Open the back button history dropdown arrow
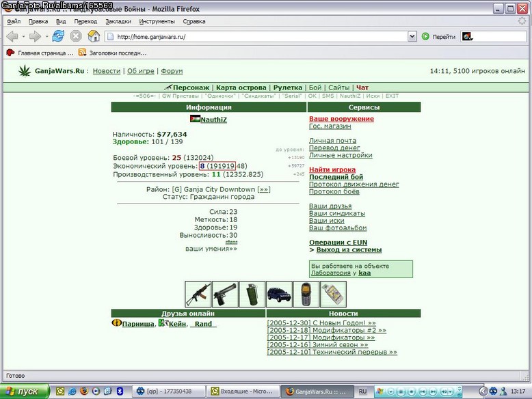This screenshot has width=532, height=399. [23, 36]
